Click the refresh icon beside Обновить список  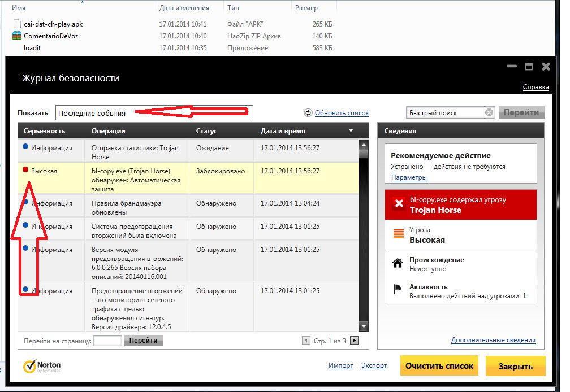308,113
